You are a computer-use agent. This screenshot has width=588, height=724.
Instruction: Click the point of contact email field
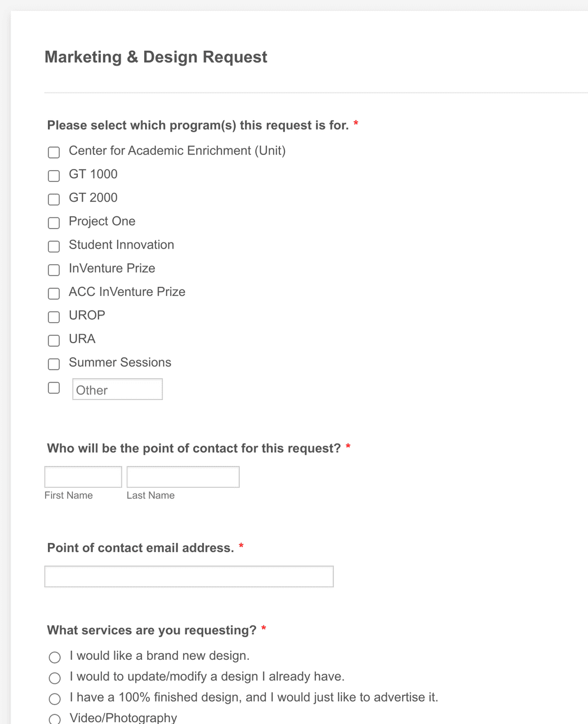pyautogui.click(x=189, y=576)
